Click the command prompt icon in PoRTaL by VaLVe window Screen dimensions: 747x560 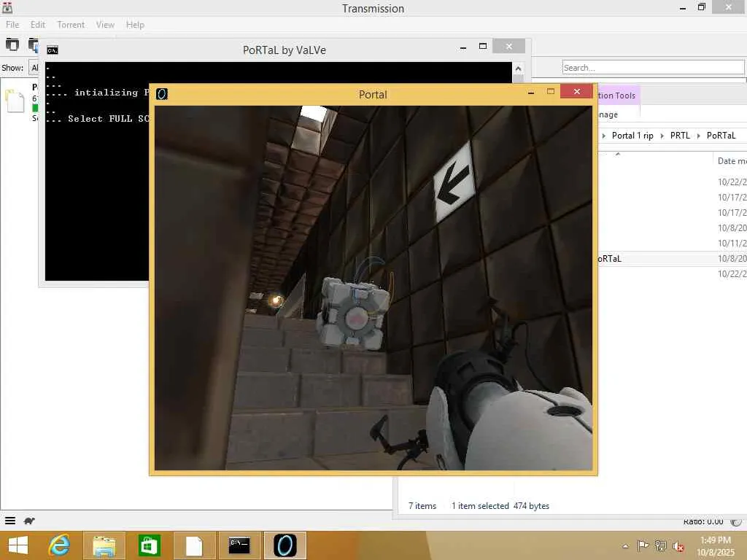[53, 50]
